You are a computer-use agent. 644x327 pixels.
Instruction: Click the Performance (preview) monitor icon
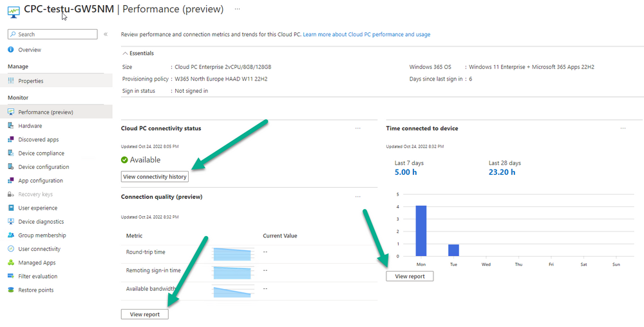click(x=11, y=112)
